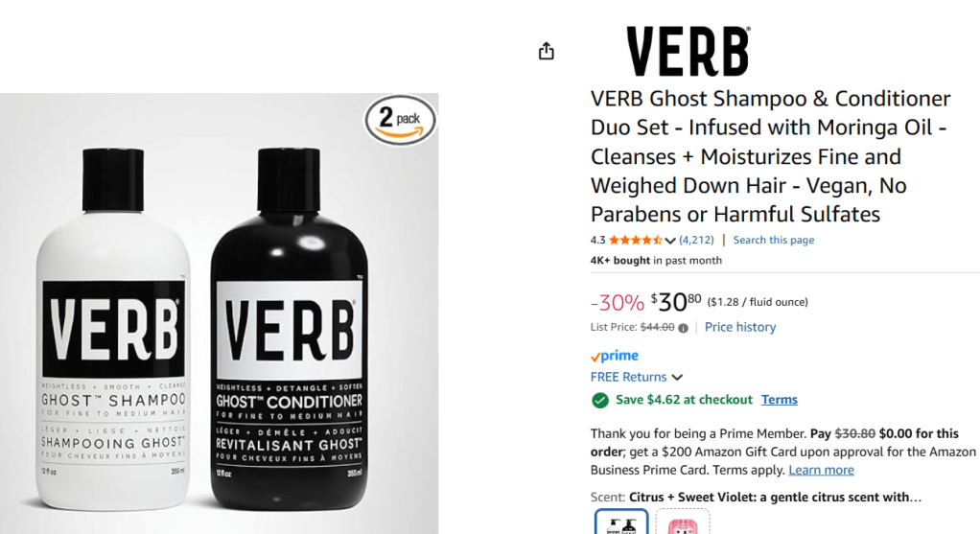Image resolution: width=980 pixels, height=534 pixels.
Task: Open the VERB brand logo
Action: 688,51
